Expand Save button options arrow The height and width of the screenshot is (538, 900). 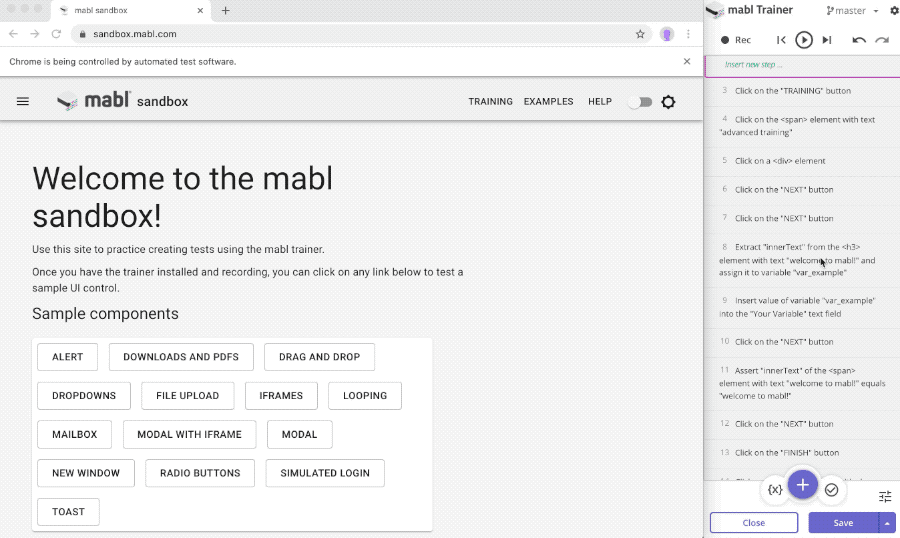pyautogui.click(x=887, y=523)
